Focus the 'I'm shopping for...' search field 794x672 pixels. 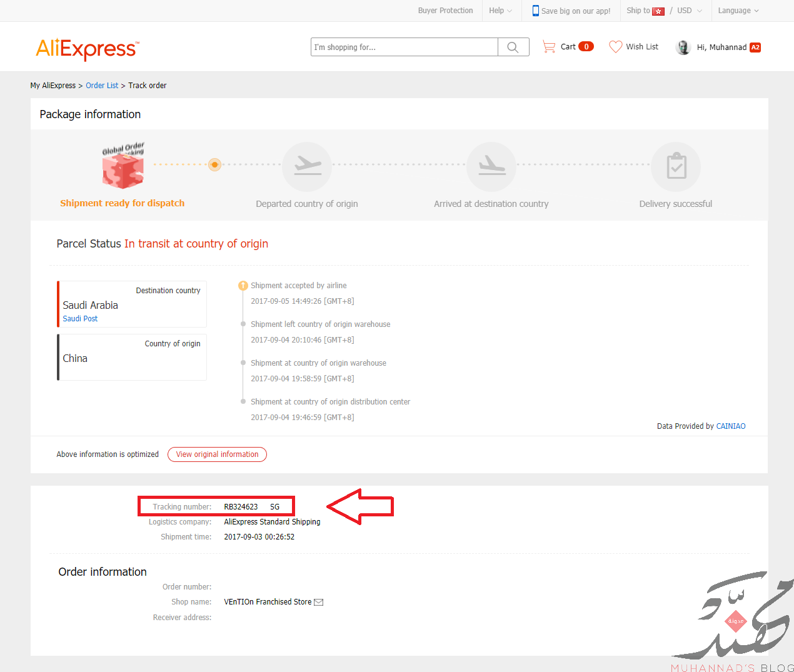pyautogui.click(x=405, y=47)
